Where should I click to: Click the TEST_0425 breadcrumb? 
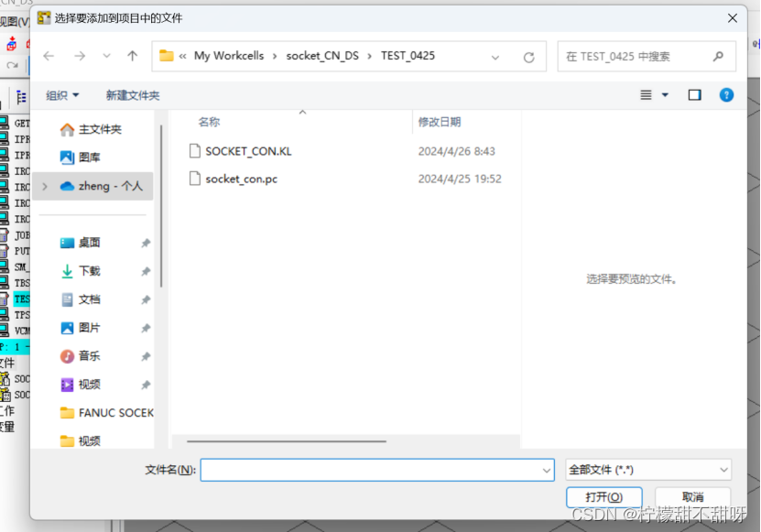click(408, 56)
